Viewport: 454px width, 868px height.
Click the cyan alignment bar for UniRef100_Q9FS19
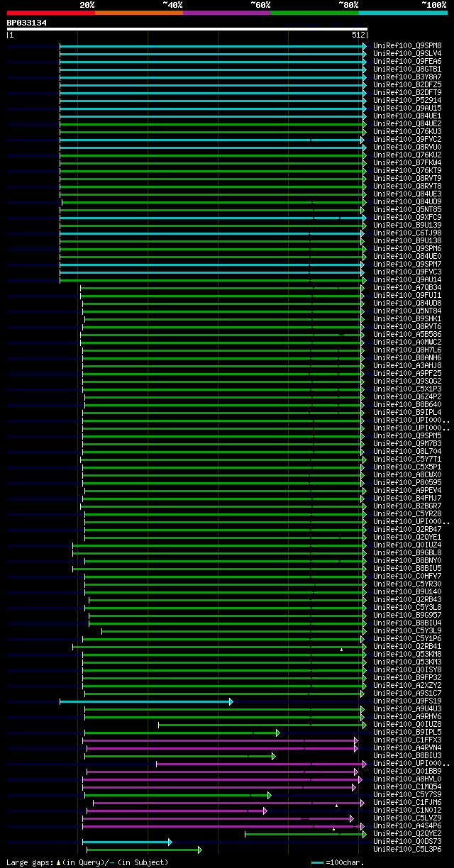point(145,701)
